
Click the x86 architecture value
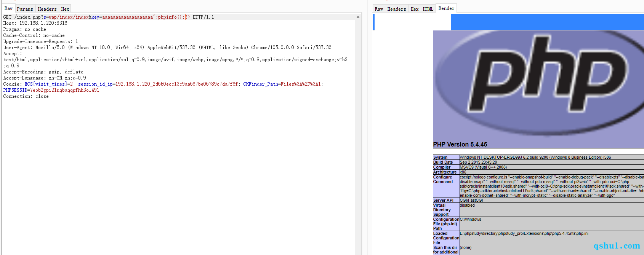coord(463,172)
